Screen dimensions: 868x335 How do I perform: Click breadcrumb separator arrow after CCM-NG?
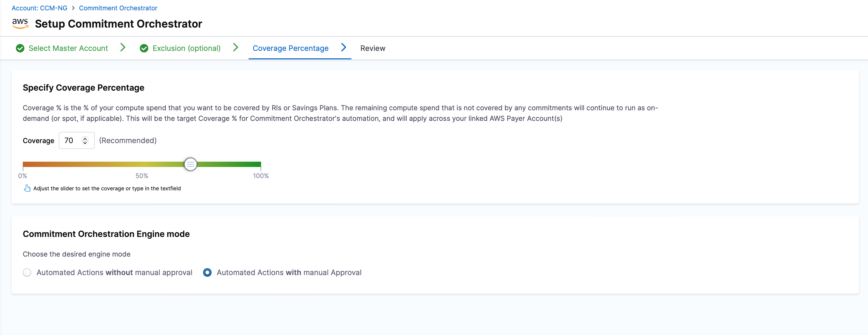pyautogui.click(x=73, y=8)
